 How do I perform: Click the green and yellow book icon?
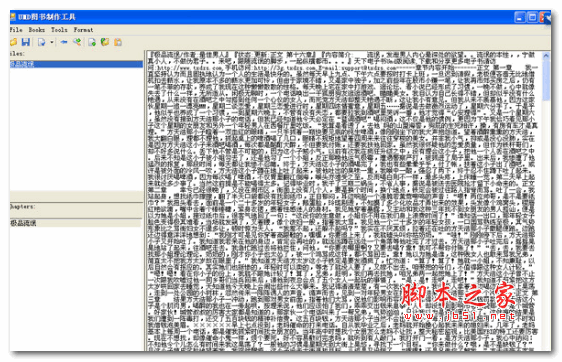click(x=105, y=42)
